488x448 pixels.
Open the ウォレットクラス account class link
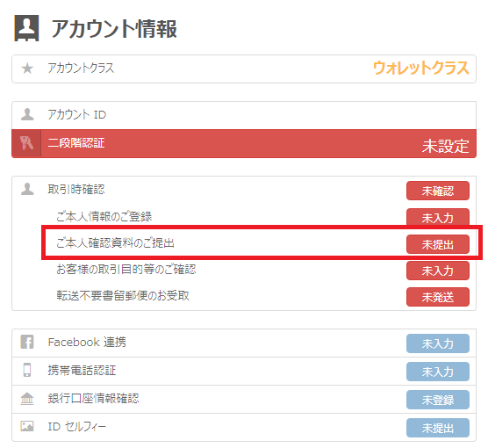coord(420,68)
